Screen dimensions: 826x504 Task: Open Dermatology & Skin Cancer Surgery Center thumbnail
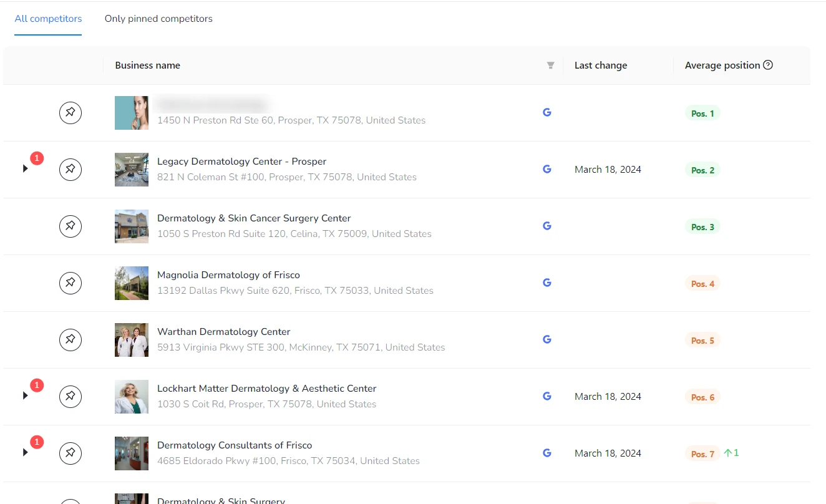[132, 226]
